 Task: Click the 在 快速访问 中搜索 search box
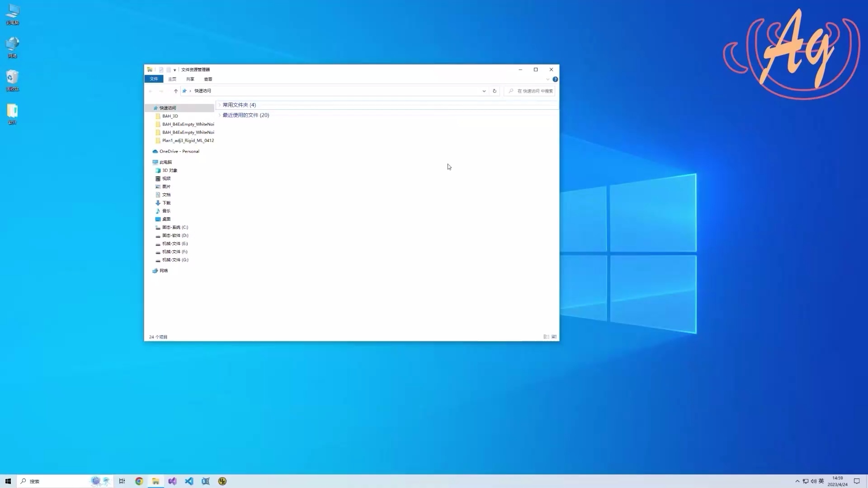(533, 91)
